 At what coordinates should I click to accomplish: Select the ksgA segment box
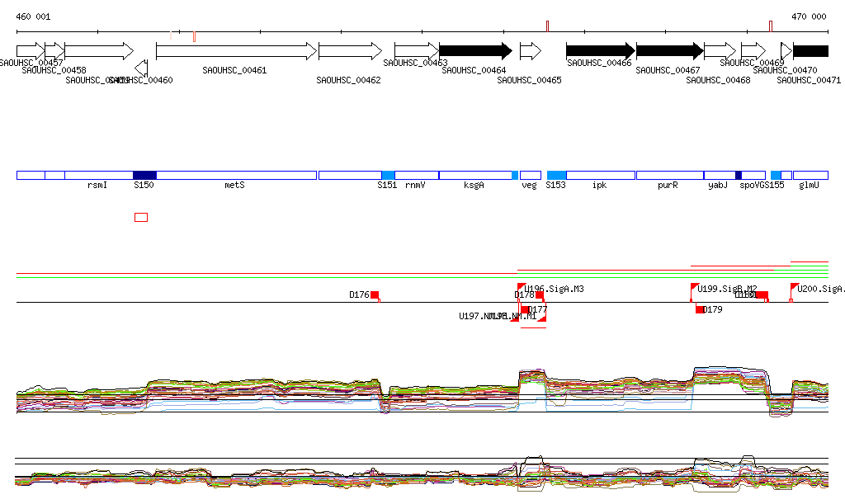pyautogui.click(x=474, y=175)
